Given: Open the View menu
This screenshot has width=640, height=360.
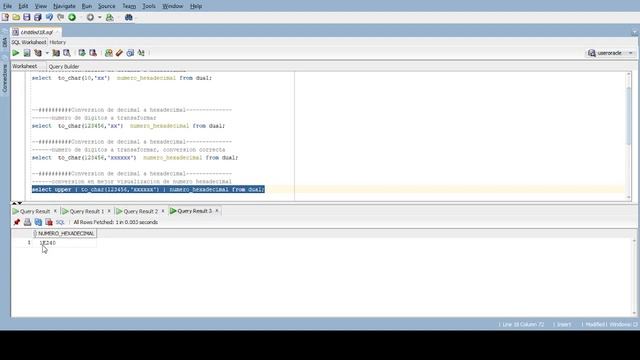Looking at the screenshot, I should 40,6.
